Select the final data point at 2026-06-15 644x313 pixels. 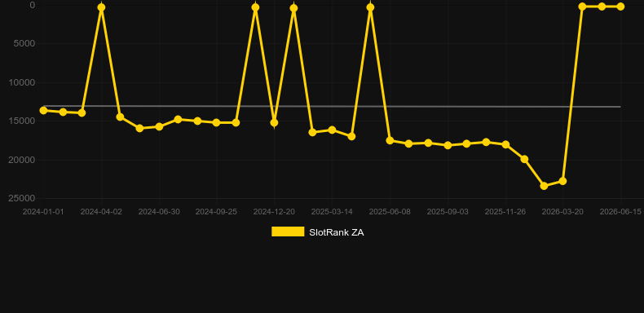(620, 7)
